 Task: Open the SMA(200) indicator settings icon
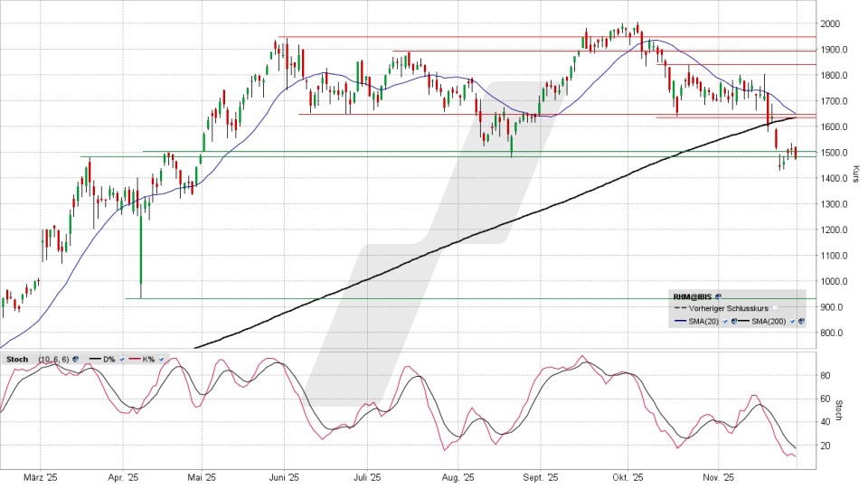[x=801, y=322]
